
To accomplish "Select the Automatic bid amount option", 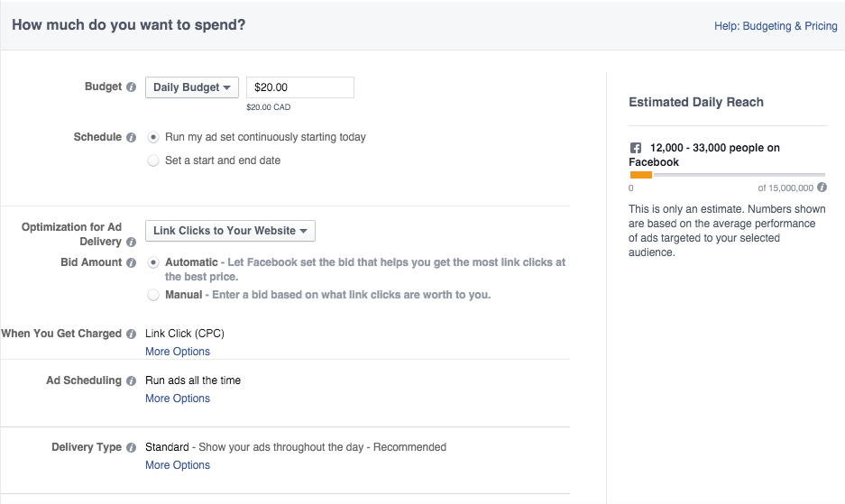I will coord(153,262).
